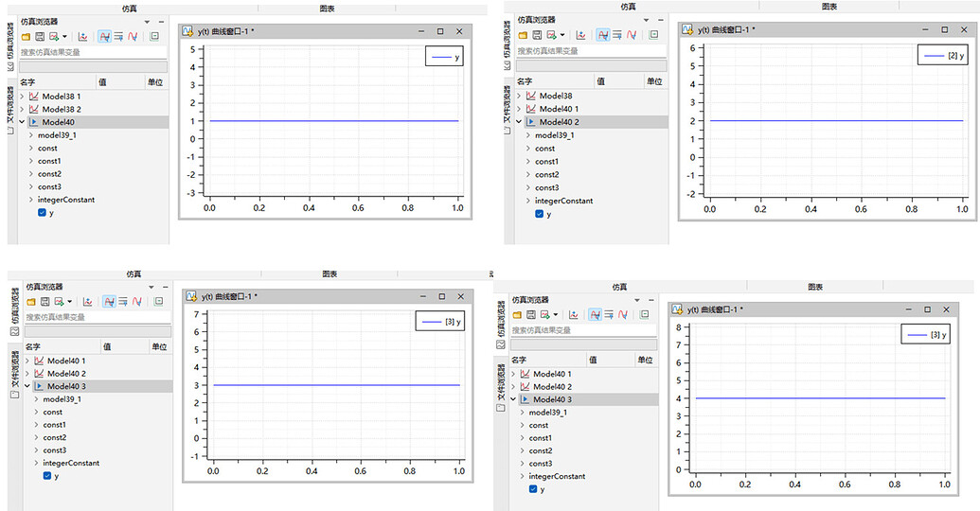Screen dimensions: 980x511
Task: Sort by 名字 column in the Model38 1 panel
Action: pyautogui.click(x=27, y=82)
